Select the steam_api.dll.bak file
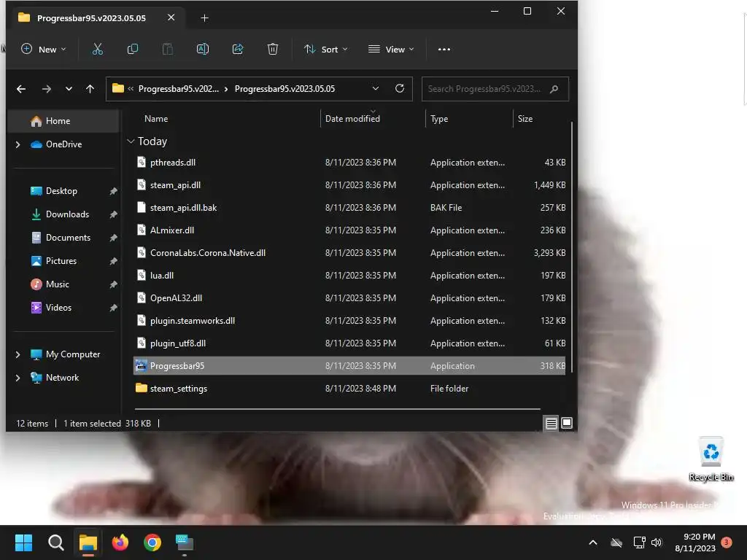 [349, 208]
